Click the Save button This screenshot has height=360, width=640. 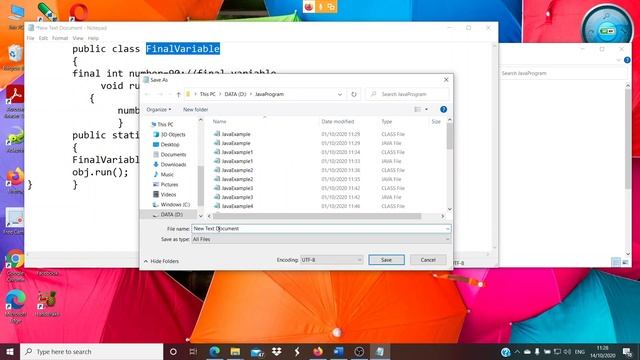pos(387,260)
